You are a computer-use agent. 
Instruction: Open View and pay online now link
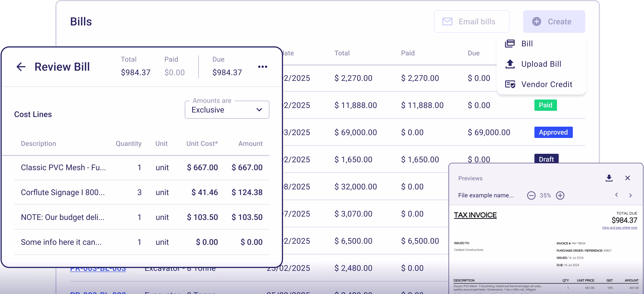click(619, 228)
